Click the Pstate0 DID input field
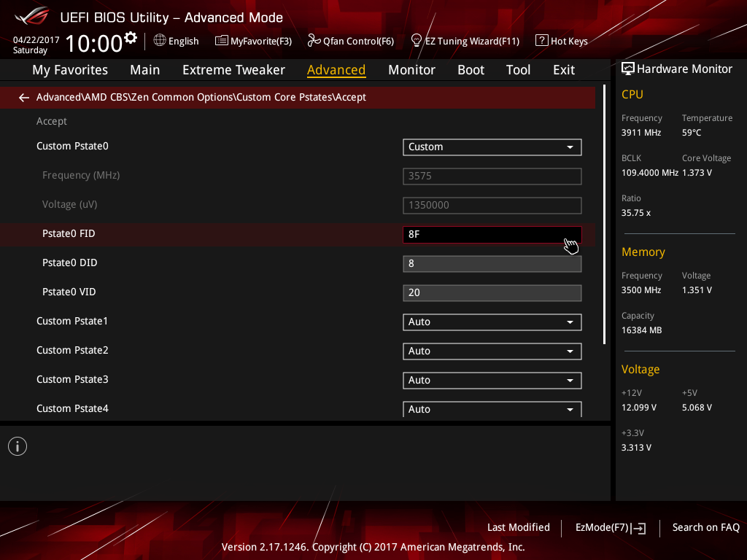 [492, 263]
